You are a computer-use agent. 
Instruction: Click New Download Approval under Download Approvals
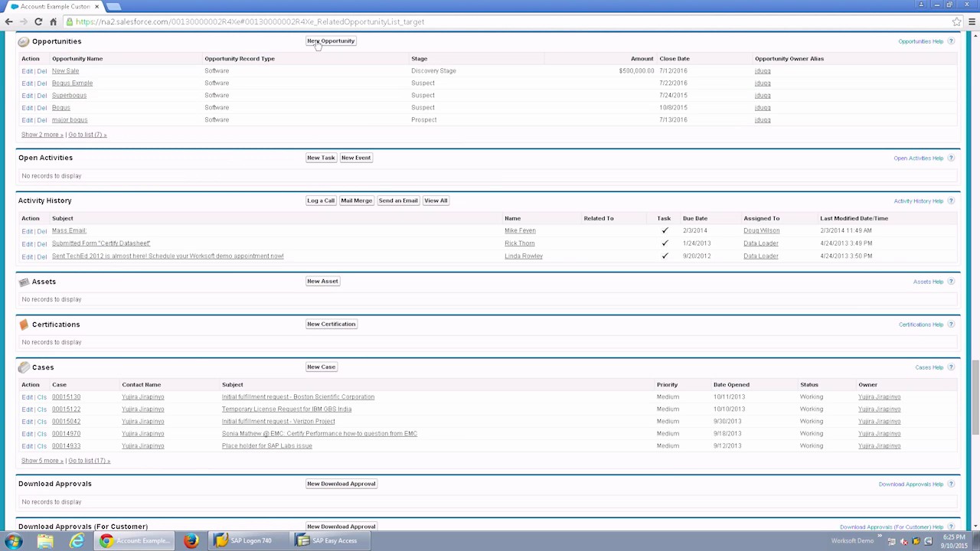[341, 484]
